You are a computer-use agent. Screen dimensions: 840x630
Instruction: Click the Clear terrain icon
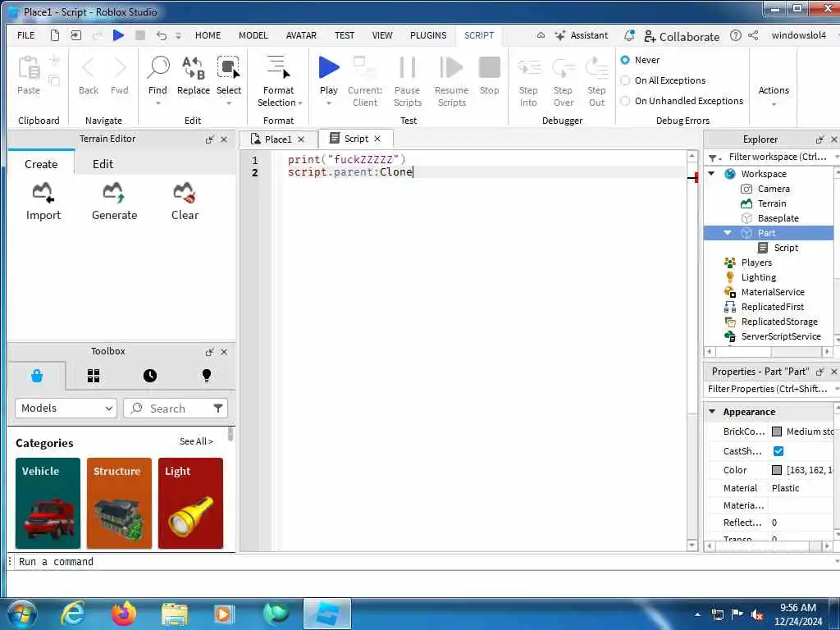(x=185, y=192)
